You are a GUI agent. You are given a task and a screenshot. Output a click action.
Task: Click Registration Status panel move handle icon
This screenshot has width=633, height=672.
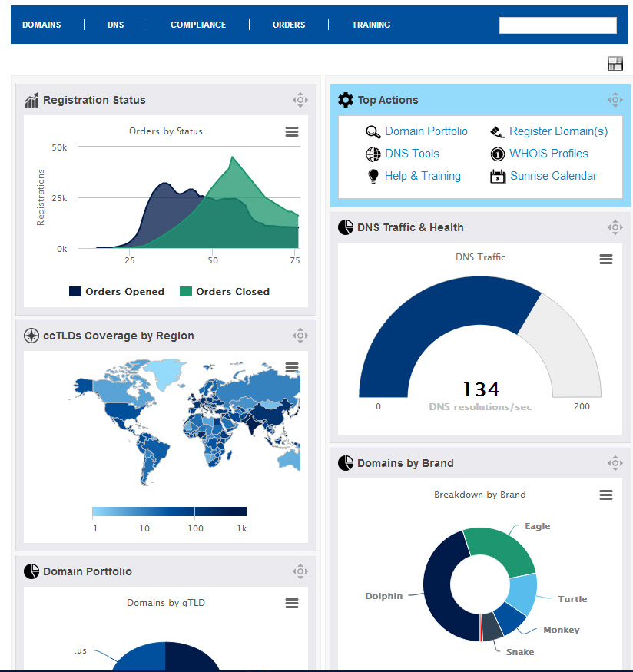click(x=300, y=100)
